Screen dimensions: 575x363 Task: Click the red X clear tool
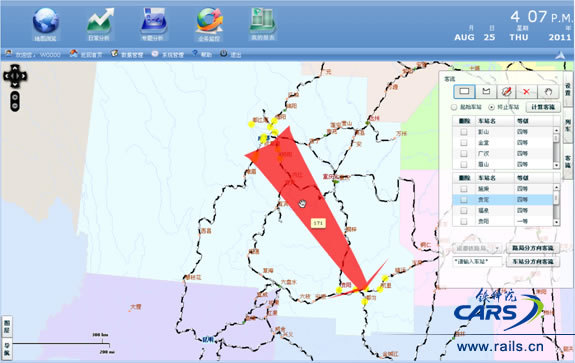[526, 92]
